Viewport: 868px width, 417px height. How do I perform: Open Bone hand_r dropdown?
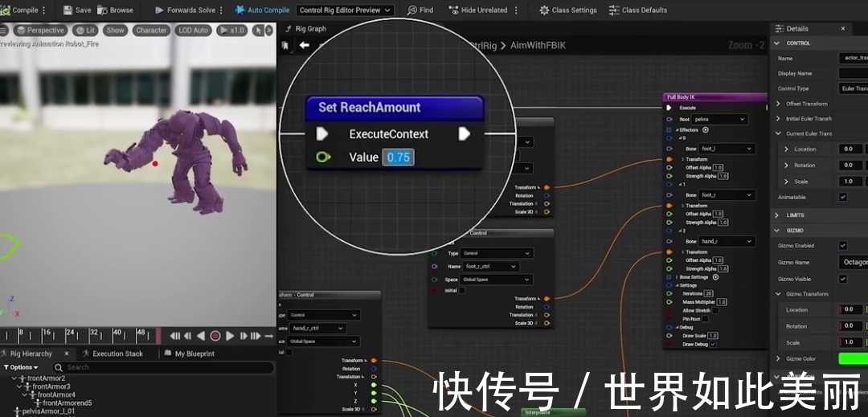tap(727, 241)
